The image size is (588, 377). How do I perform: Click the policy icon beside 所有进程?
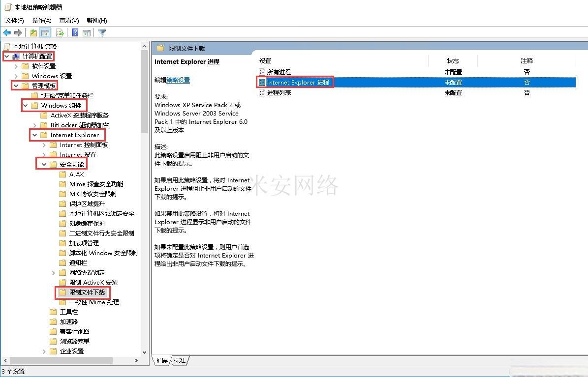(262, 72)
